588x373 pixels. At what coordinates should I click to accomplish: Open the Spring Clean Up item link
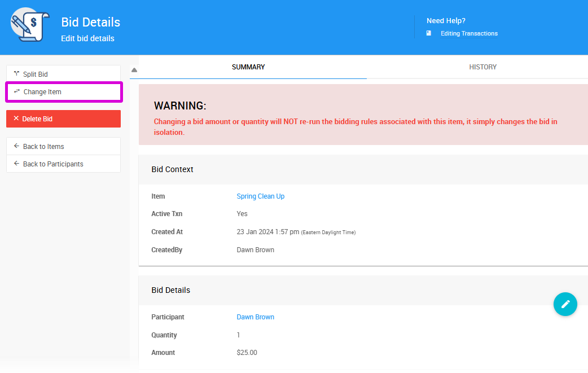click(260, 196)
